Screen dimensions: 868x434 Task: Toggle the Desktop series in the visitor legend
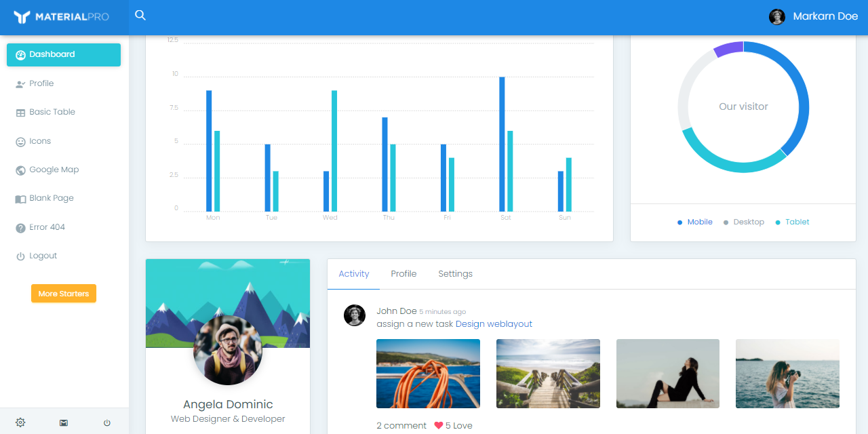[743, 222]
